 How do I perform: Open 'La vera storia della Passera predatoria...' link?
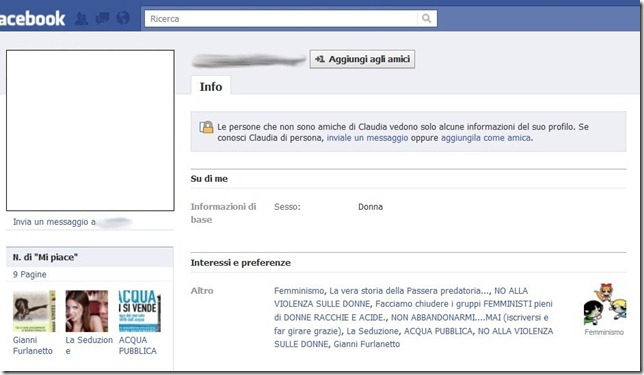tap(409, 291)
